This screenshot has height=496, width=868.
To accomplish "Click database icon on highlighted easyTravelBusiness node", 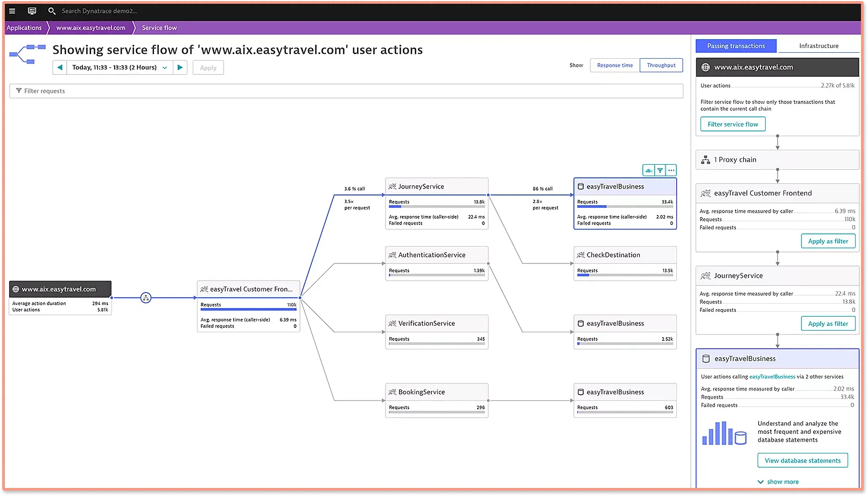I will (x=581, y=186).
